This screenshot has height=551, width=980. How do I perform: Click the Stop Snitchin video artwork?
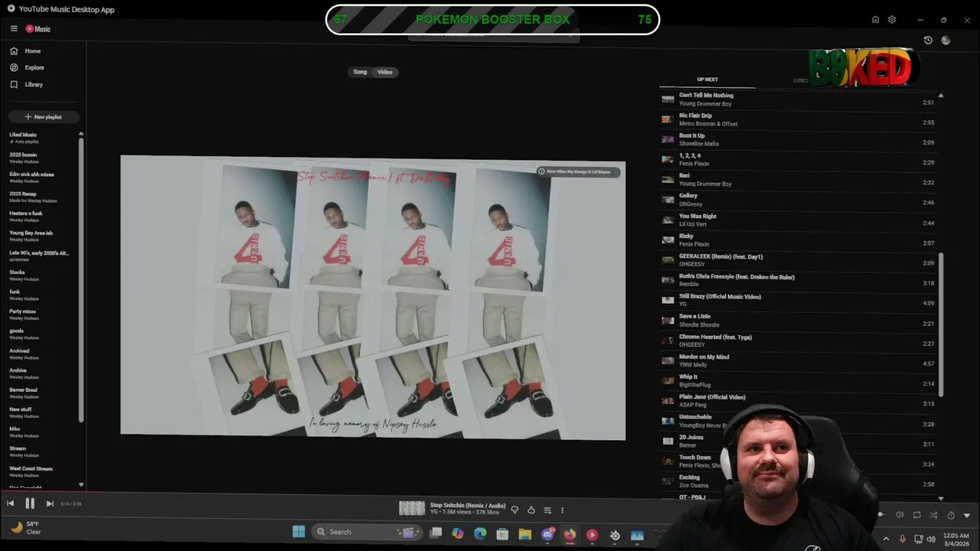(x=373, y=298)
